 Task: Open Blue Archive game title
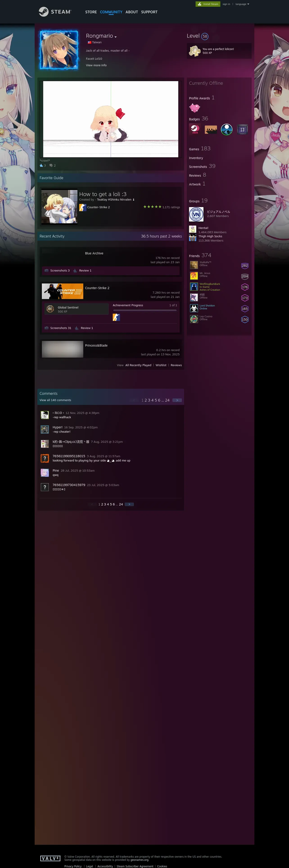[94, 253]
